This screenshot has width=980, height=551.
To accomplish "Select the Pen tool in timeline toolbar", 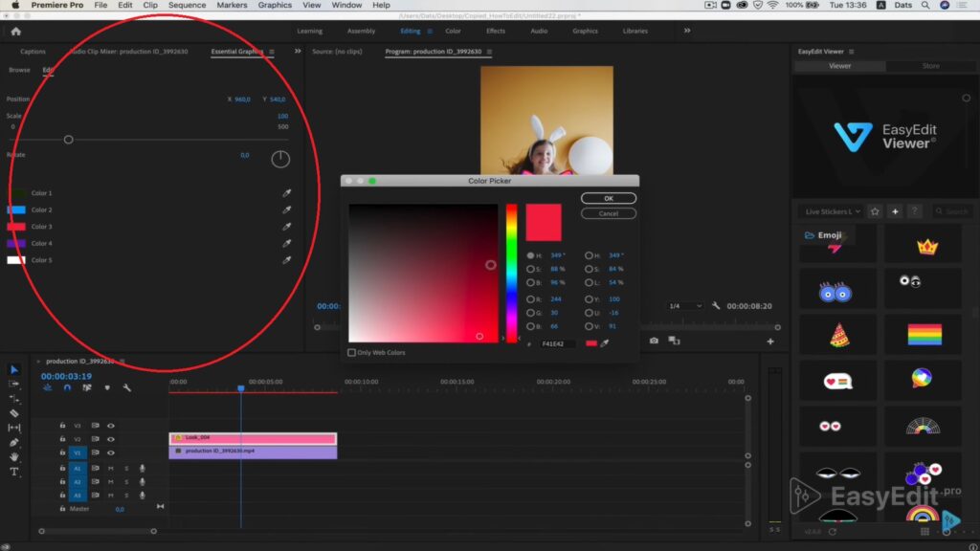I will tap(14, 442).
